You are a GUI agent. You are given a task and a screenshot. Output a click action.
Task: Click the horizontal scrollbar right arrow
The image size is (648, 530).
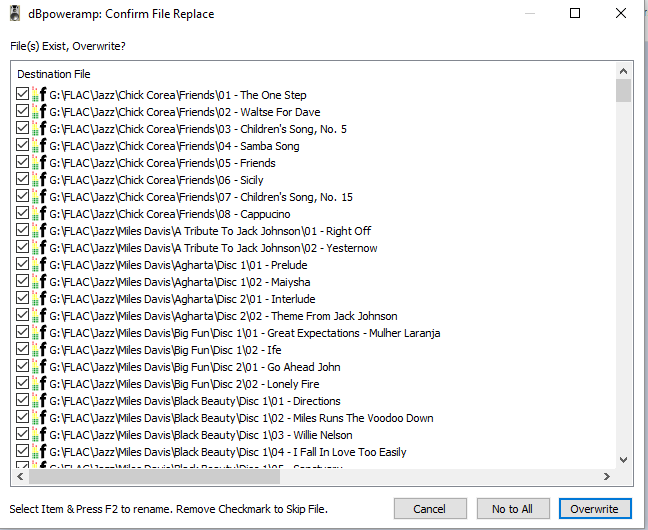(607, 477)
